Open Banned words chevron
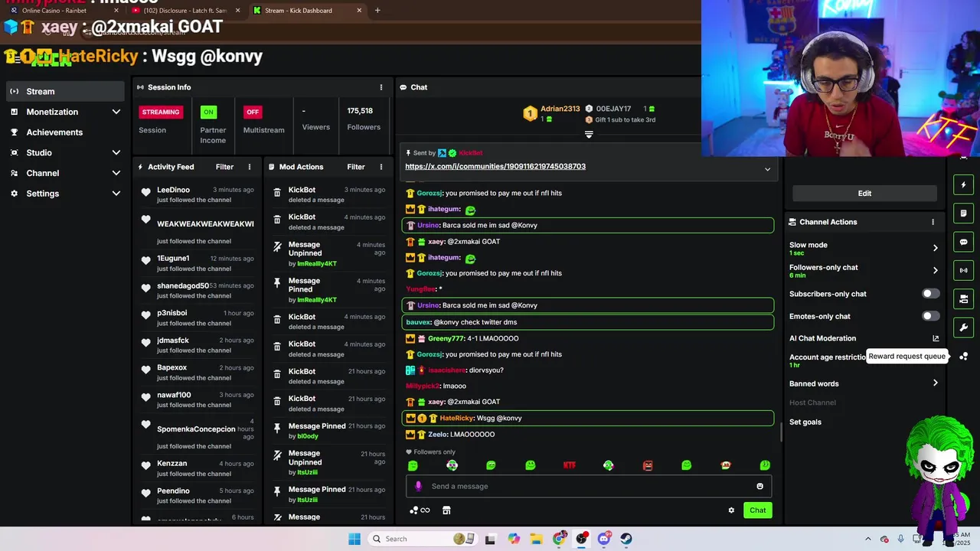Viewport: 980px width, 551px height. click(935, 383)
